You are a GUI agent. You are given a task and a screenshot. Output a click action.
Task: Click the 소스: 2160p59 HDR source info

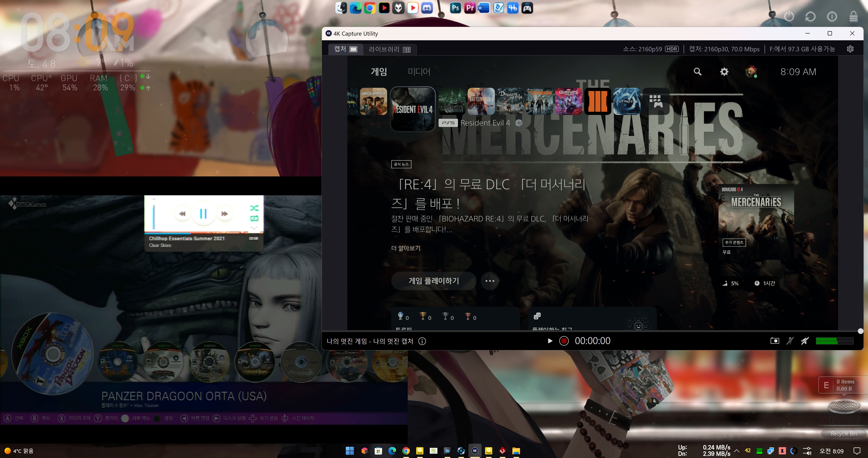pyautogui.click(x=651, y=49)
